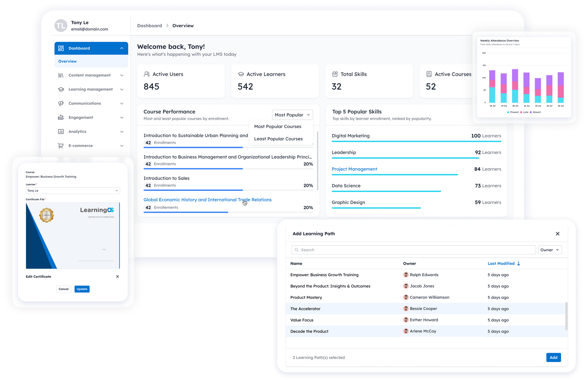Click the Engagement hand icon

61,117
